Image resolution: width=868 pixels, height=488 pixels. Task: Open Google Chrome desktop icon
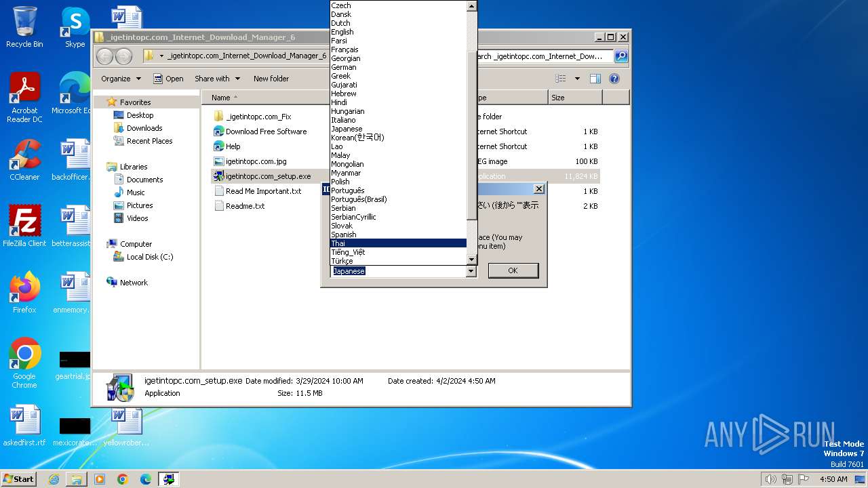(24, 363)
